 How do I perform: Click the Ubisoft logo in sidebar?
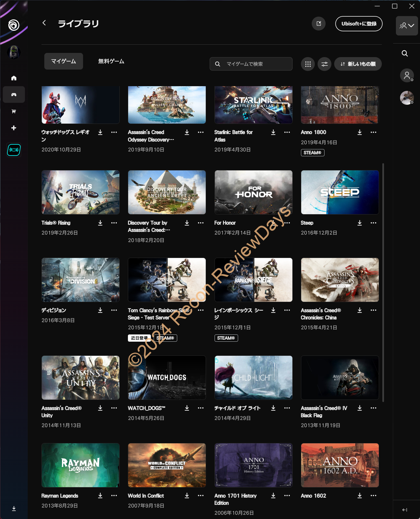point(14,25)
